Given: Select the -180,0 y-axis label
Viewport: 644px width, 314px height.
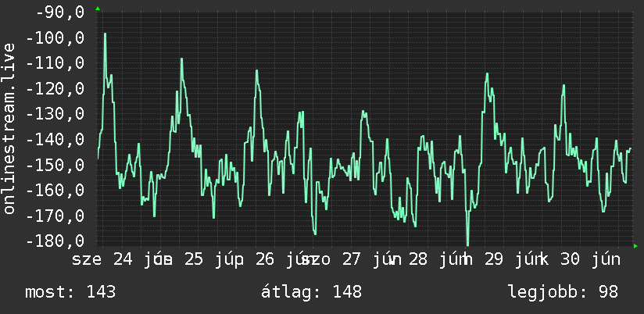Looking at the screenshot, I should point(55,241).
